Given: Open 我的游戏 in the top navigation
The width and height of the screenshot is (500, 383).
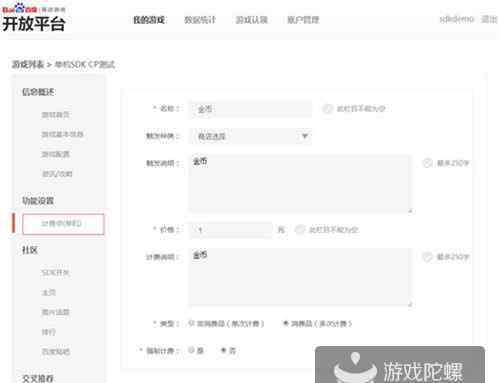Looking at the screenshot, I should pos(149,20).
